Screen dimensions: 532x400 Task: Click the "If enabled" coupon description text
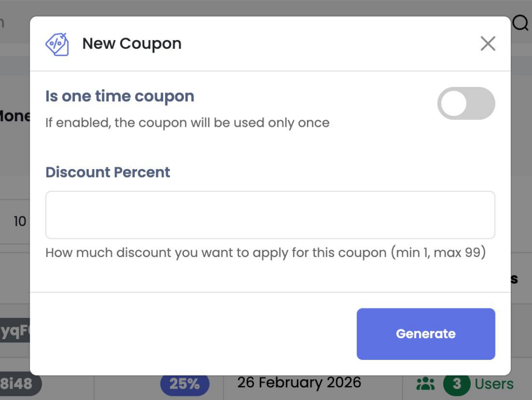point(188,123)
